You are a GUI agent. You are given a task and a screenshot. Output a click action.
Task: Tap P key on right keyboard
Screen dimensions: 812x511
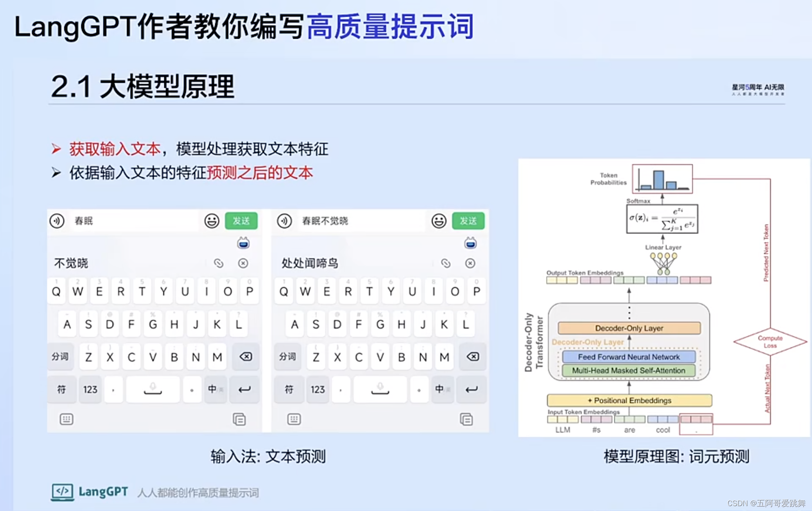(476, 291)
